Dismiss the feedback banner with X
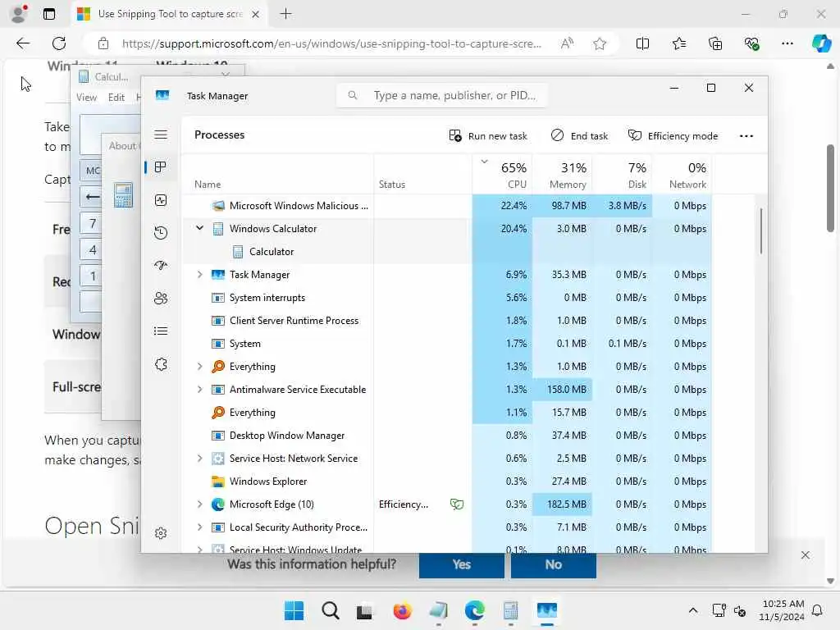 point(806,555)
